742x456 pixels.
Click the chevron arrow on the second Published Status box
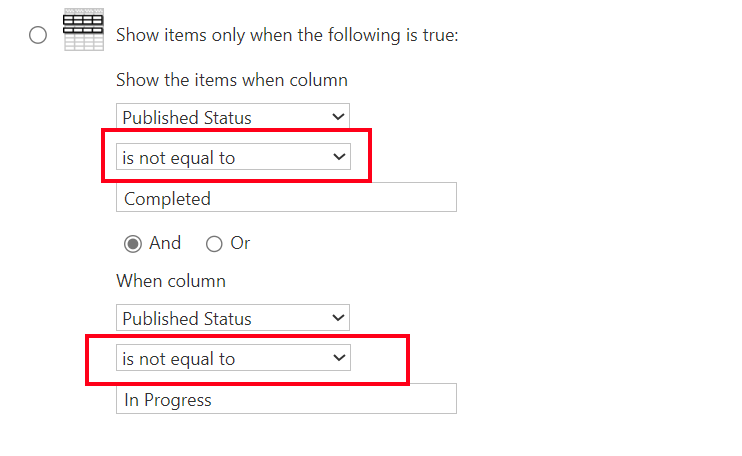click(338, 318)
